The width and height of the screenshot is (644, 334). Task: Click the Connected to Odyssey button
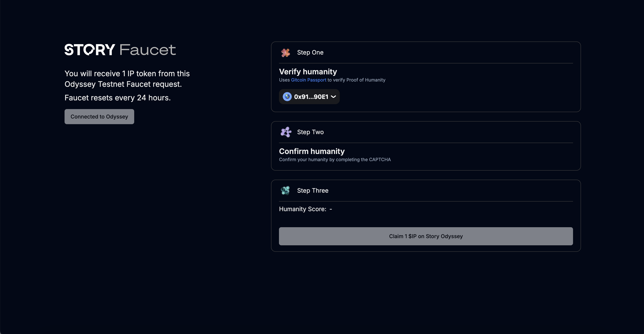(x=99, y=116)
